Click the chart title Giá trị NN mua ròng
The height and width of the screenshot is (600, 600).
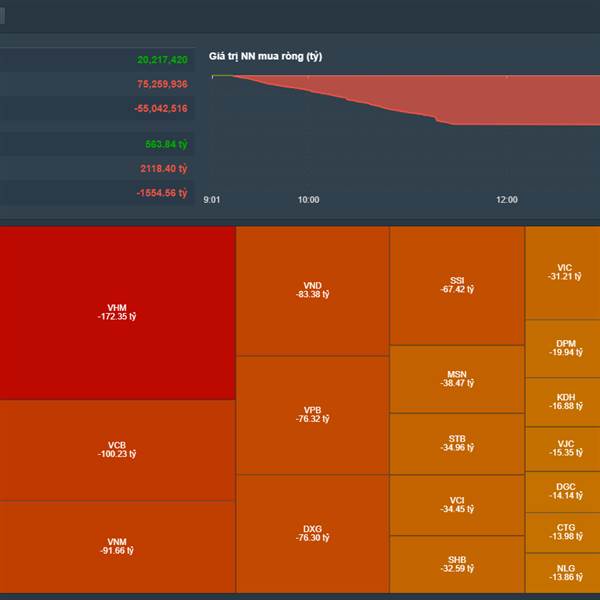tap(265, 57)
